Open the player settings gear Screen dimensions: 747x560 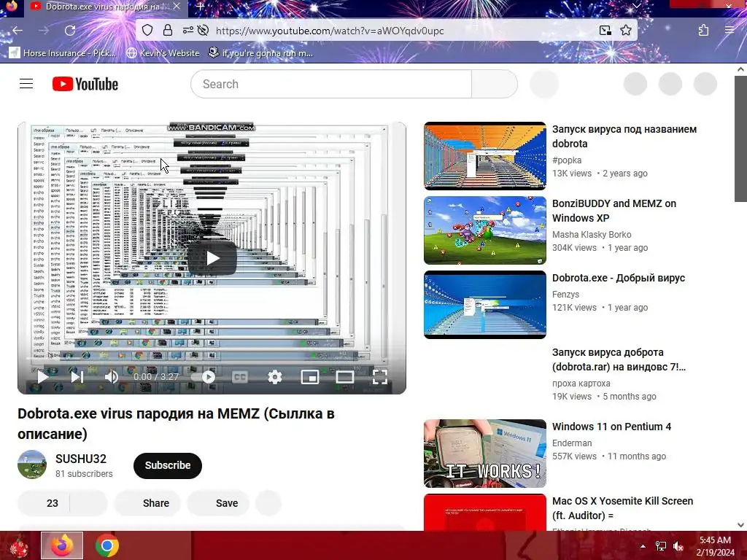click(x=275, y=377)
